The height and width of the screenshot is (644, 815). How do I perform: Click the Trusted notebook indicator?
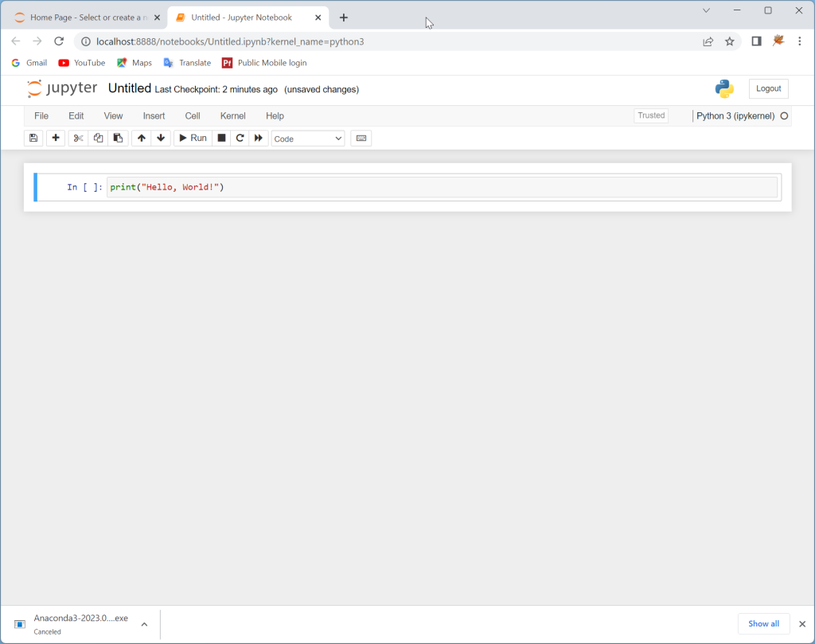click(651, 115)
